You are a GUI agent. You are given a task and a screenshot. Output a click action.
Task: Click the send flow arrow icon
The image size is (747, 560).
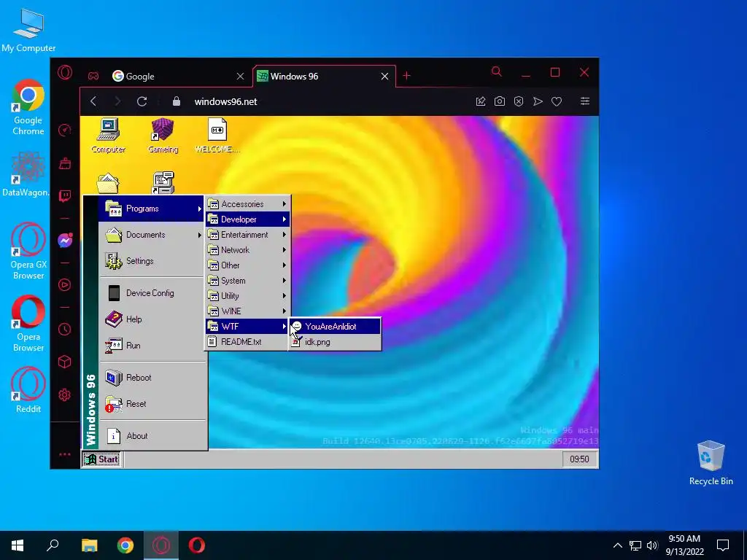click(538, 101)
